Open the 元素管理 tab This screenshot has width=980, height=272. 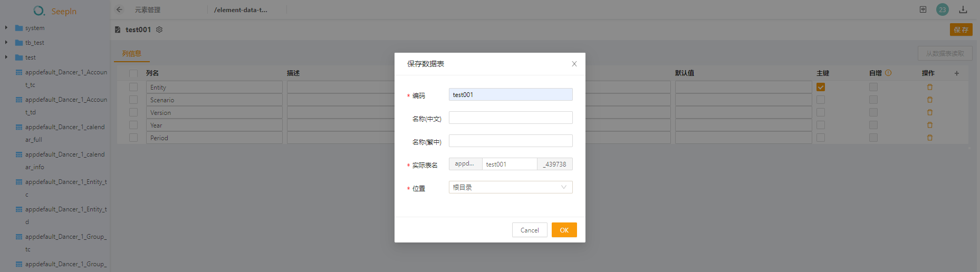pyautogui.click(x=148, y=9)
